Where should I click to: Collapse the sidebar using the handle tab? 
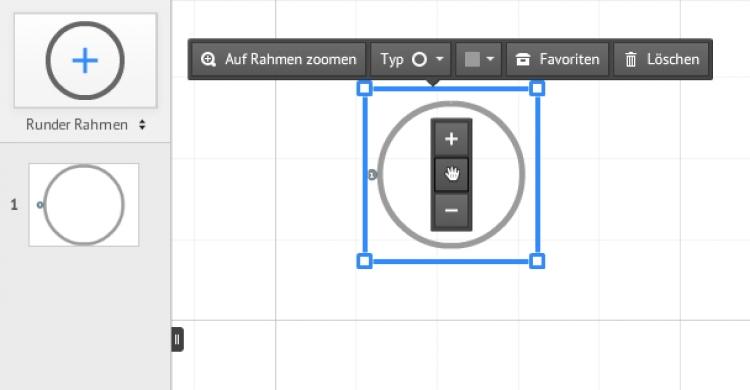177,340
